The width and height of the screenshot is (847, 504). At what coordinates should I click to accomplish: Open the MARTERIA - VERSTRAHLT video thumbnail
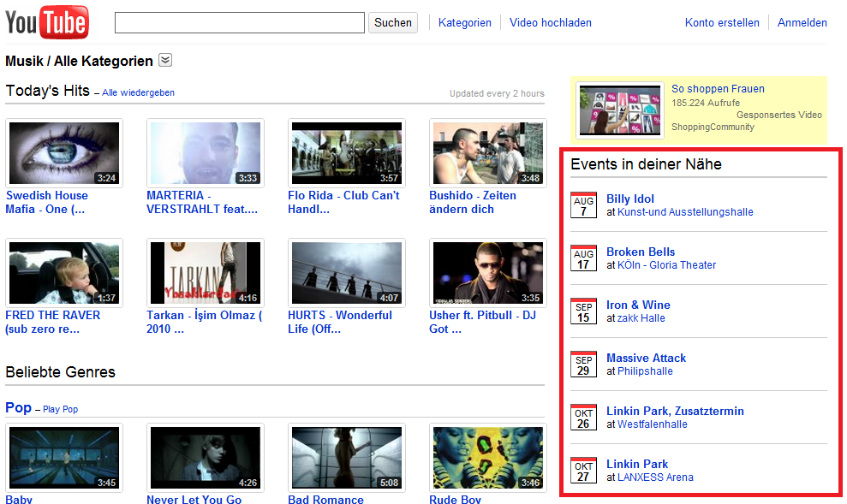pyautogui.click(x=206, y=153)
